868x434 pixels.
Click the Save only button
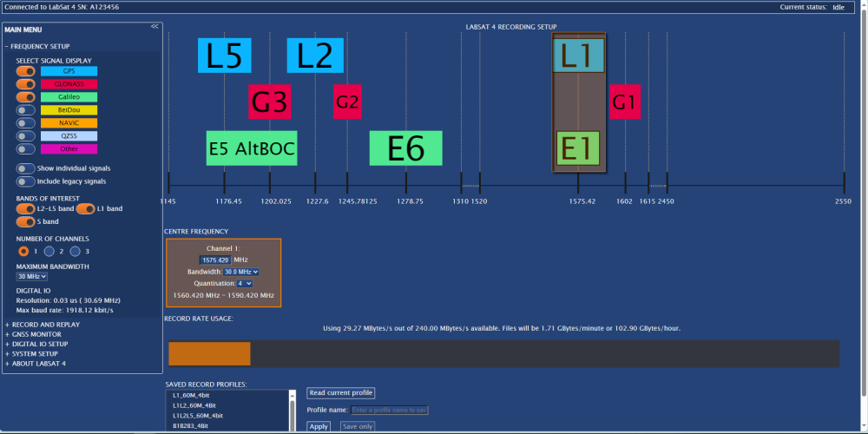coord(358,427)
